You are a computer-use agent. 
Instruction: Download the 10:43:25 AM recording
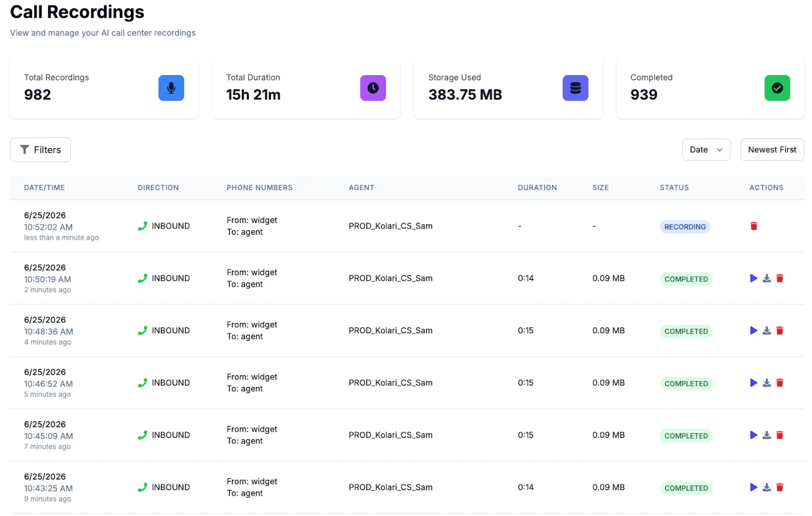point(767,488)
